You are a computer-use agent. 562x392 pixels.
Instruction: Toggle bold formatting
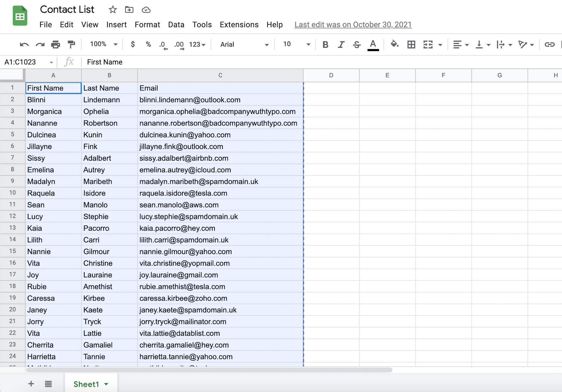pyautogui.click(x=325, y=44)
